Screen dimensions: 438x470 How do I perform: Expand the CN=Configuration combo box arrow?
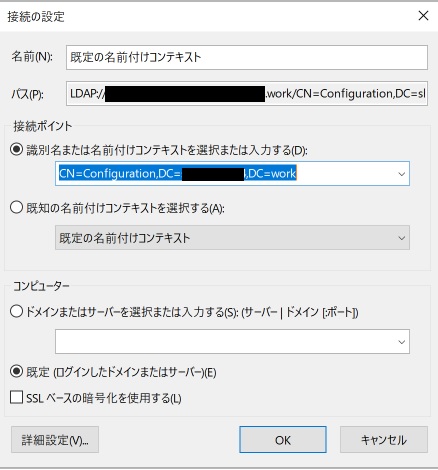(402, 174)
